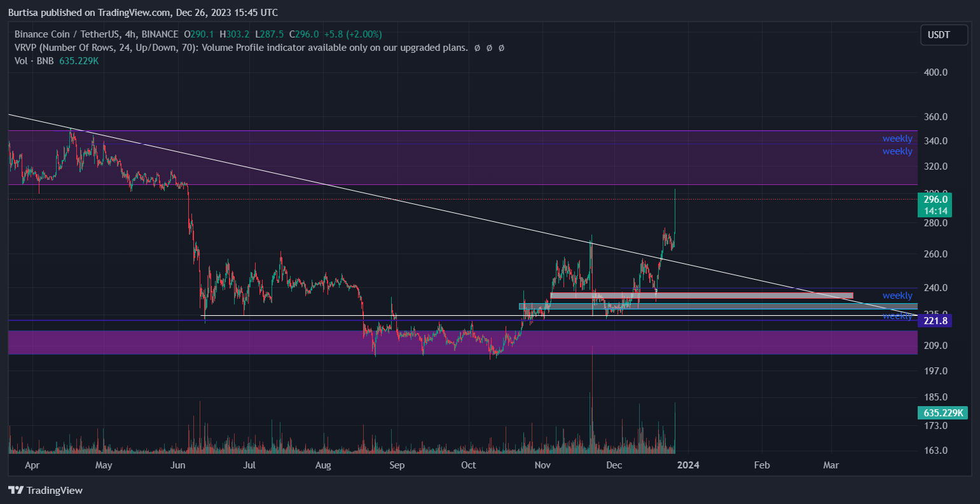Click the Oct label on time axis
The height and width of the screenshot is (504, 980).
click(x=469, y=465)
